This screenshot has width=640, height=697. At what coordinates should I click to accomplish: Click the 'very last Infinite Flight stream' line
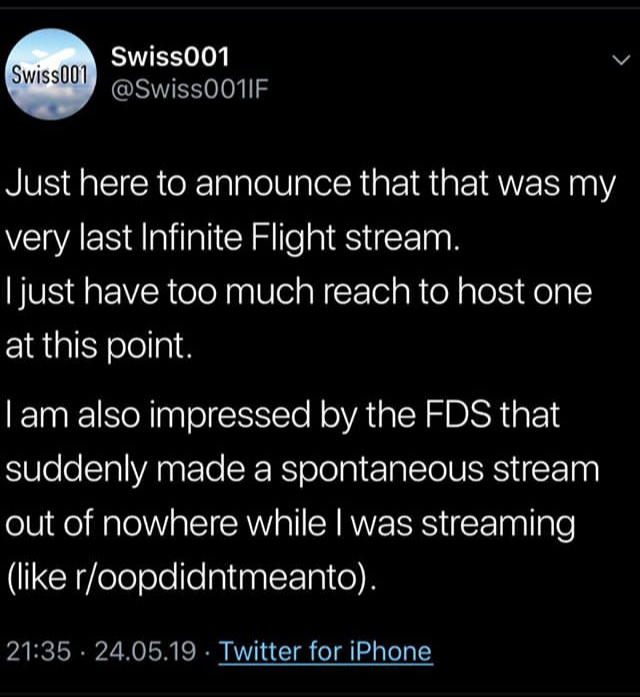click(236, 238)
